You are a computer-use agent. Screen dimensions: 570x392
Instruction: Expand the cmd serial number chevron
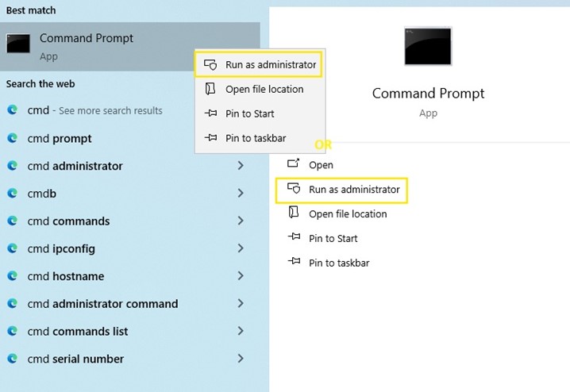click(x=241, y=359)
